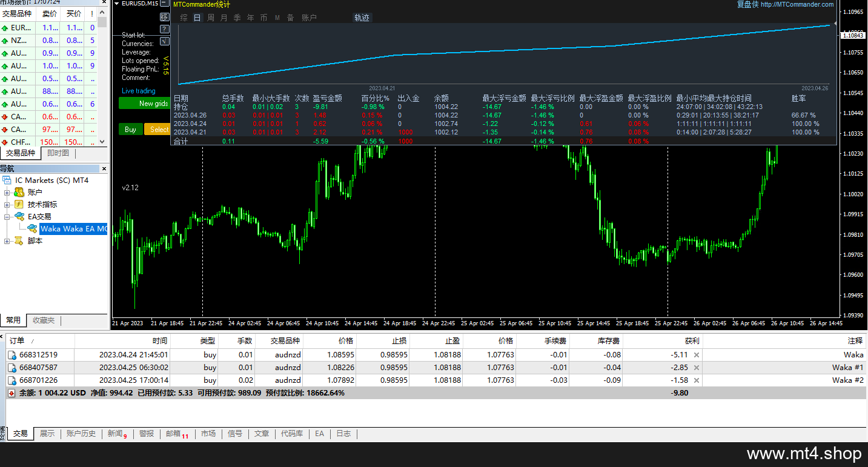Close order 668701226 with its X
This screenshot has width=868, height=467.
point(697,380)
